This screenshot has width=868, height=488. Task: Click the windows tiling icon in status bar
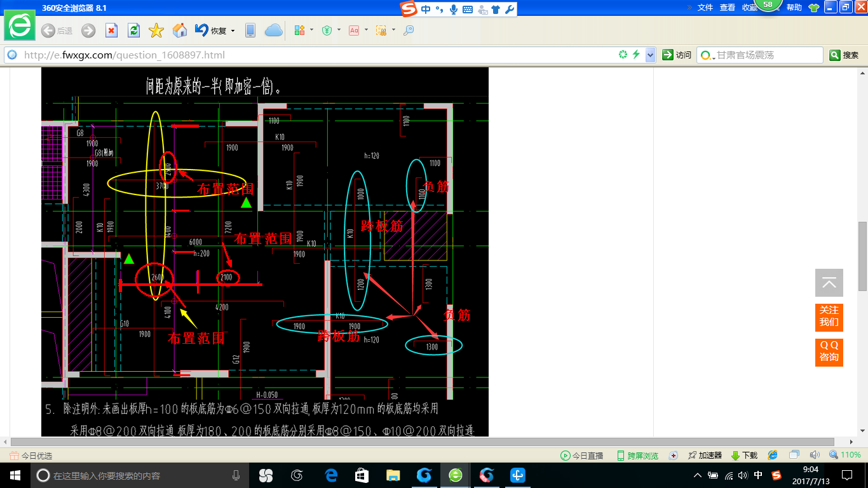[x=794, y=455]
